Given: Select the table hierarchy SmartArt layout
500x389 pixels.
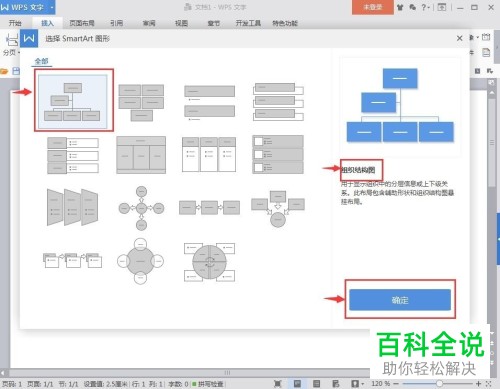Looking at the screenshot, I should [141, 155].
